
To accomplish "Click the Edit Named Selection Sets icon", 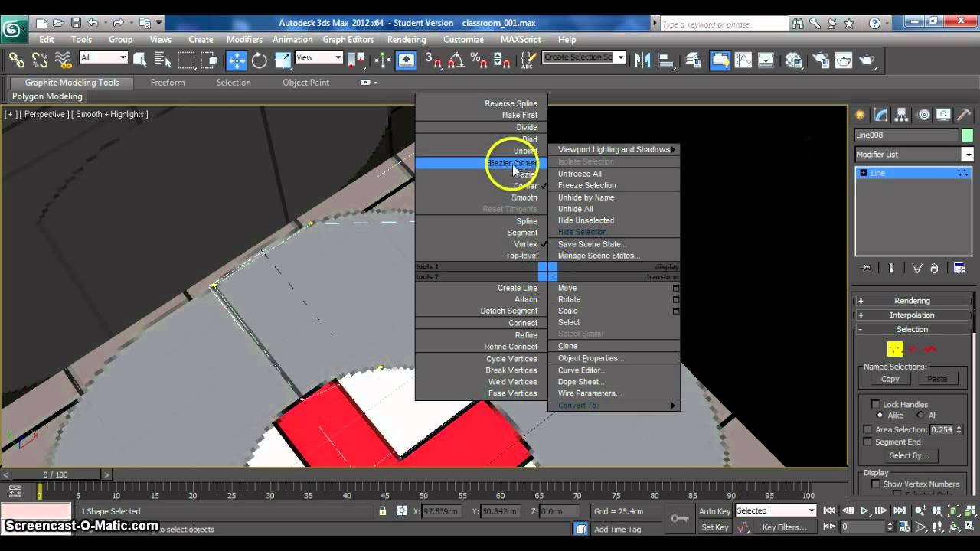I will click(x=529, y=60).
